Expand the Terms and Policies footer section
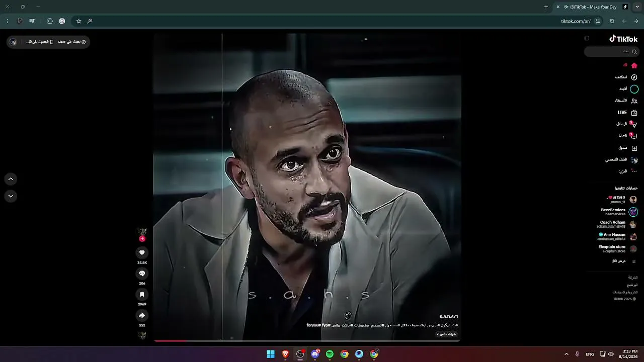 pyautogui.click(x=625, y=292)
